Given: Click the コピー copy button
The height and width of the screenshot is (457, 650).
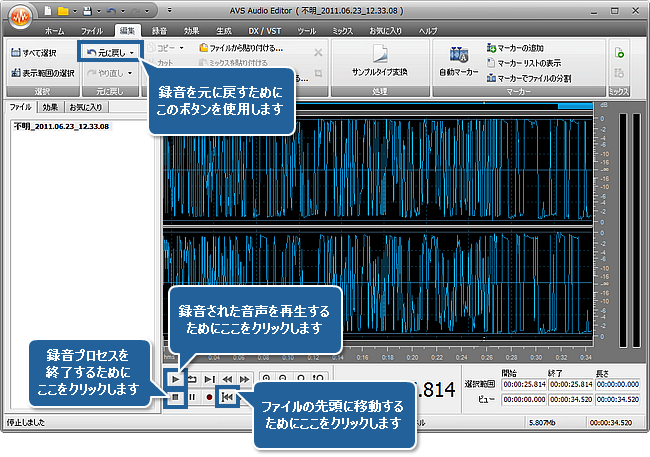Looking at the screenshot, I should click(x=162, y=48).
